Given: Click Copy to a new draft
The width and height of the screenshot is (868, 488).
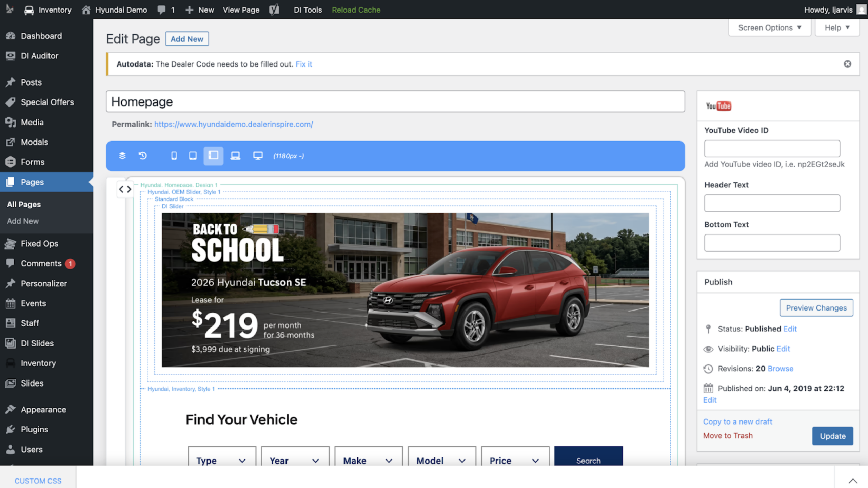Looking at the screenshot, I should 737,421.
